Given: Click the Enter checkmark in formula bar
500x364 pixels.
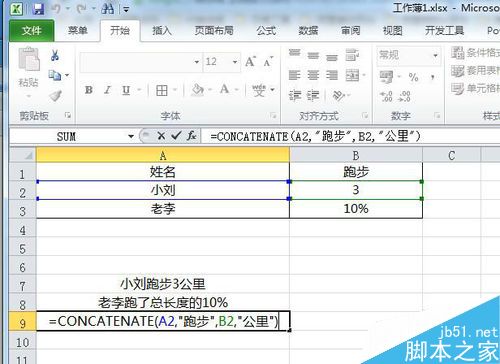Looking at the screenshot, I should click(x=176, y=135).
